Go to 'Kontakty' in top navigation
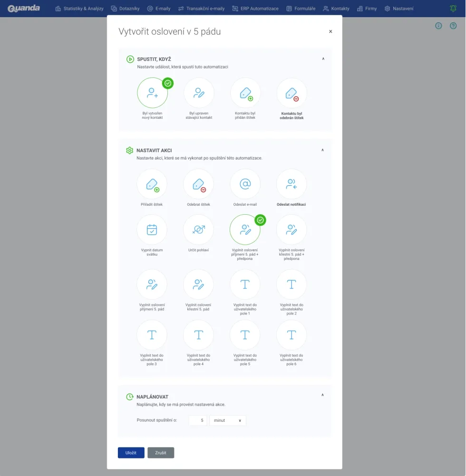The image size is (466, 476). (336, 9)
